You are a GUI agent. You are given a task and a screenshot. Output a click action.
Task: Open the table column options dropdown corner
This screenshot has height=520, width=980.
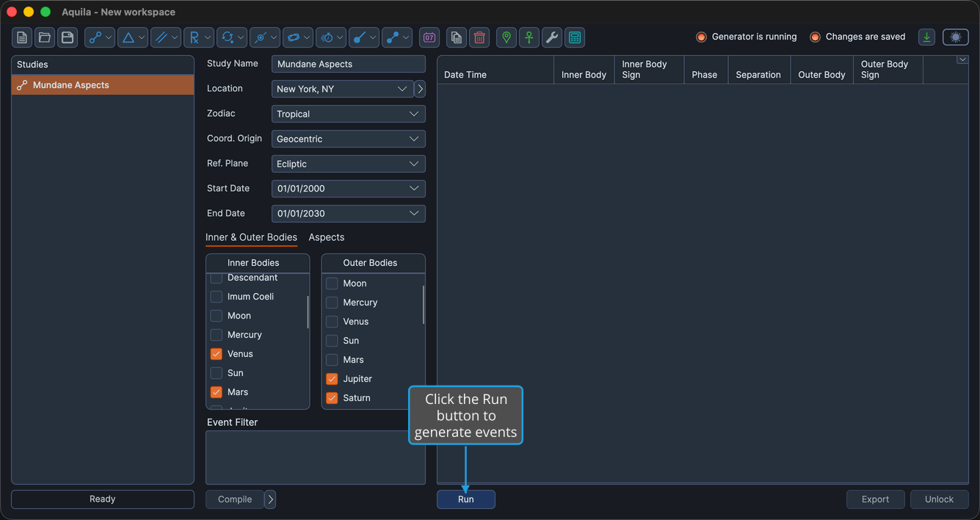[x=962, y=60]
